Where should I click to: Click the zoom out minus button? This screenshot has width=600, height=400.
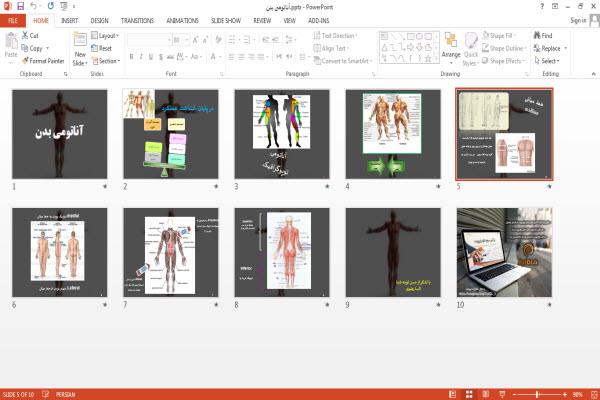(515, 394)
